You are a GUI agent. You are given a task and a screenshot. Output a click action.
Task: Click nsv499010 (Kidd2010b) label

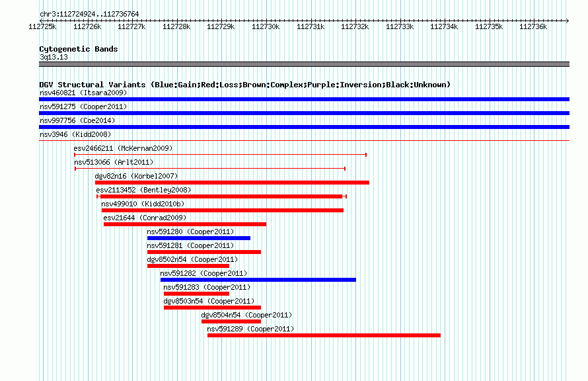tap(143, 204)
